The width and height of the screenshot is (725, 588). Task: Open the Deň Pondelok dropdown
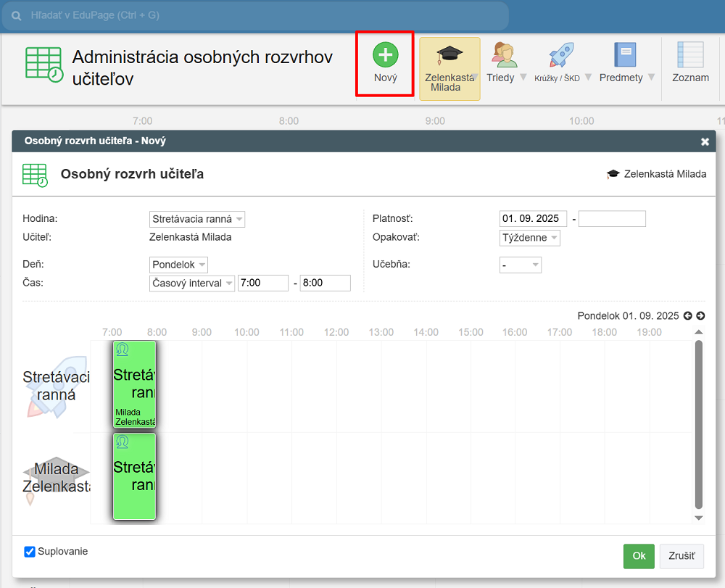point(179,265)
